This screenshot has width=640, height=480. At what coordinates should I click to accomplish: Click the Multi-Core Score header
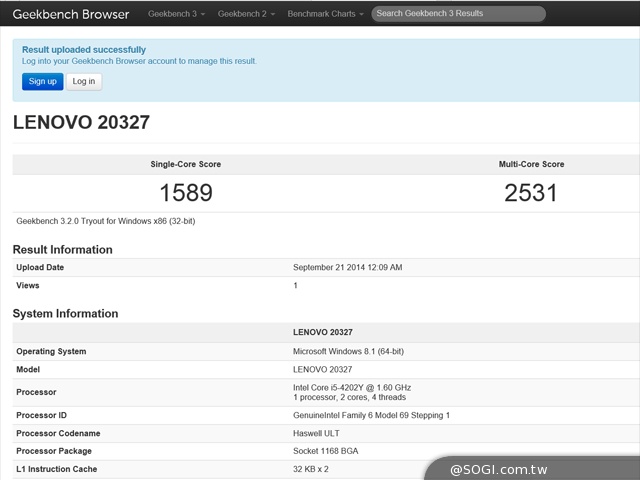pos(531,164)
